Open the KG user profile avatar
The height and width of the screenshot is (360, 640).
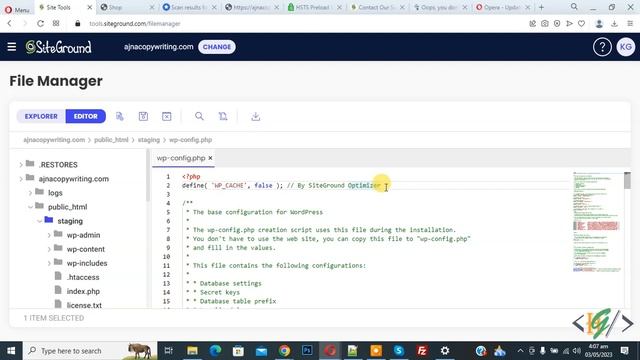pyautogui.click(x=626, y=47)
